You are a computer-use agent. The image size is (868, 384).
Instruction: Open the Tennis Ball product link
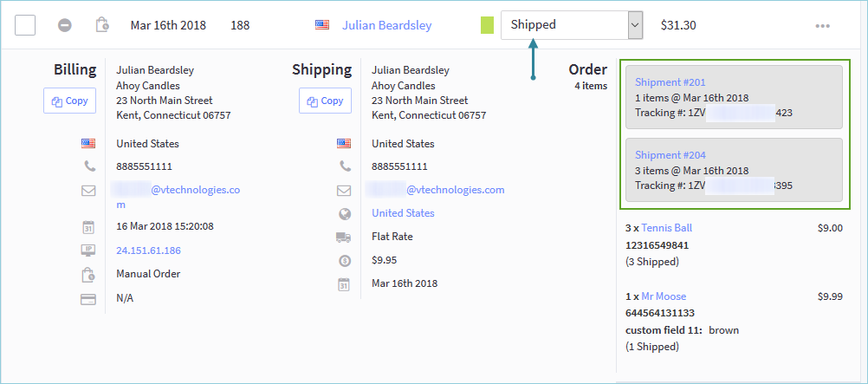[x=666, y=228]
